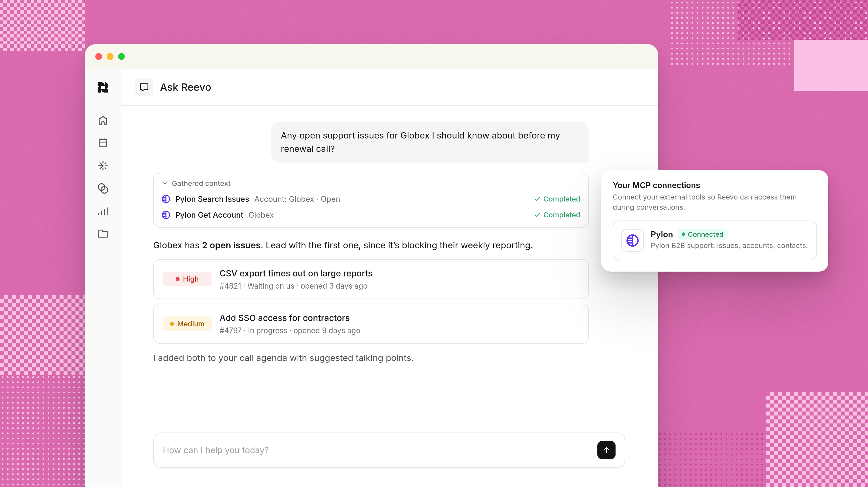Click Completed status on Pylon Search Issues row
Viewport: 868px width, 487px height.
coord(557,199)
